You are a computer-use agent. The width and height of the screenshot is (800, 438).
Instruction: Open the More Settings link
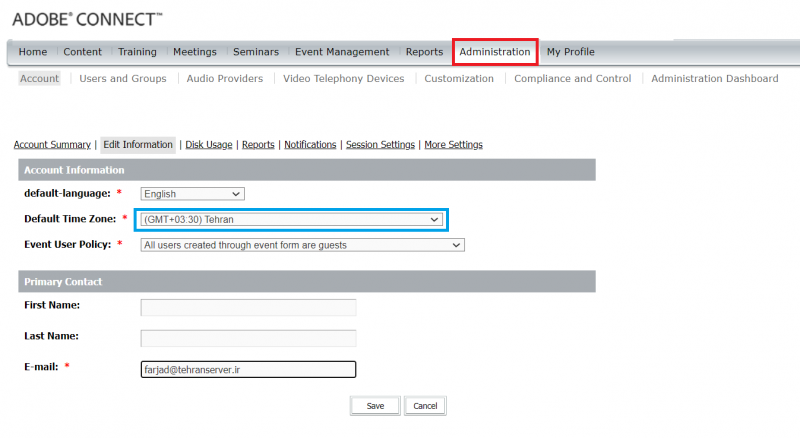[x=453, y=145]
